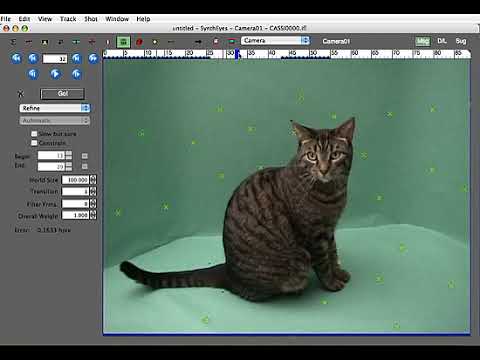Open the Camera object dropdown

click(x=275, y=41)
